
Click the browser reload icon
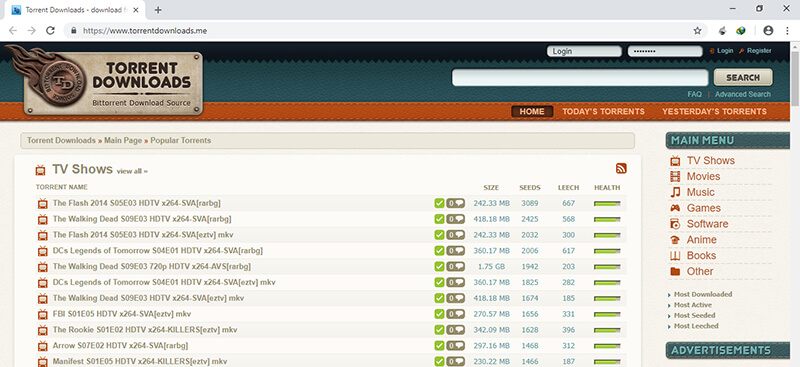pyautogui.click(x=50, y=31)
